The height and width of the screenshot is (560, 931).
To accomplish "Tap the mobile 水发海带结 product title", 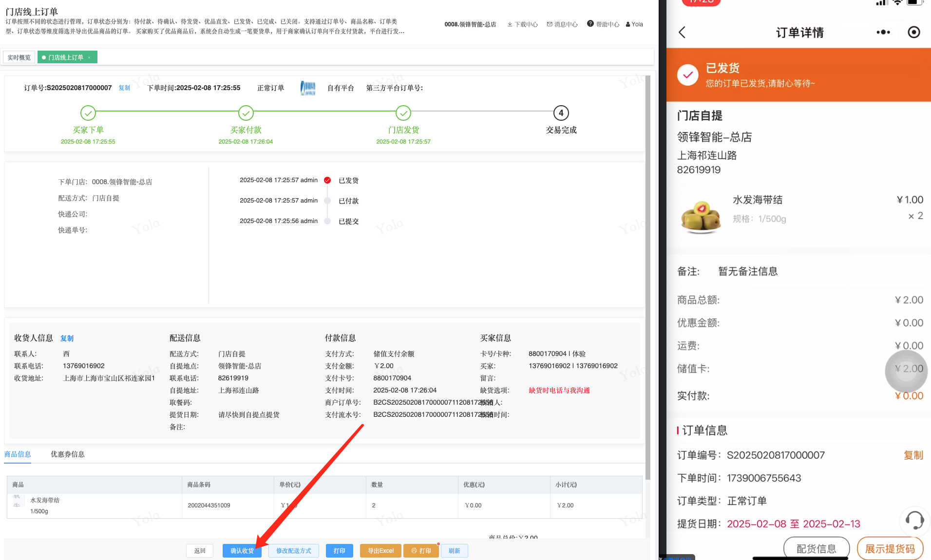I will click(758, 200).
